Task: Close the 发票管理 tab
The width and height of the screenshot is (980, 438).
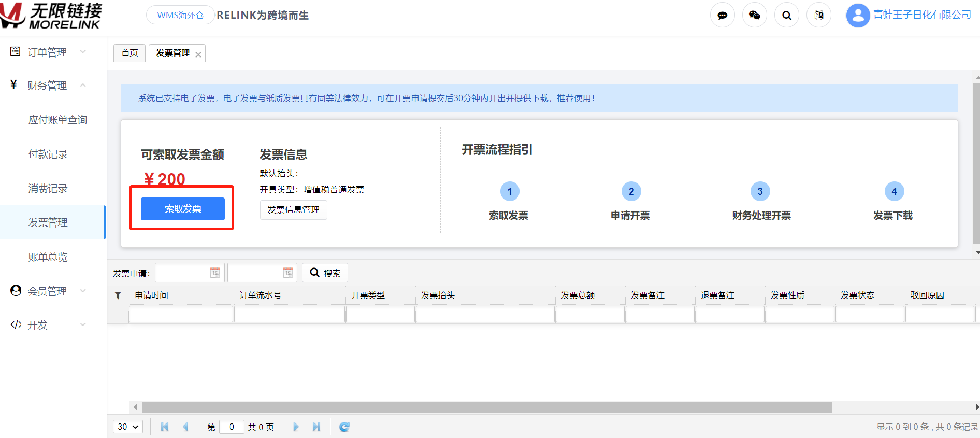Action: click(x=198, y=54)
